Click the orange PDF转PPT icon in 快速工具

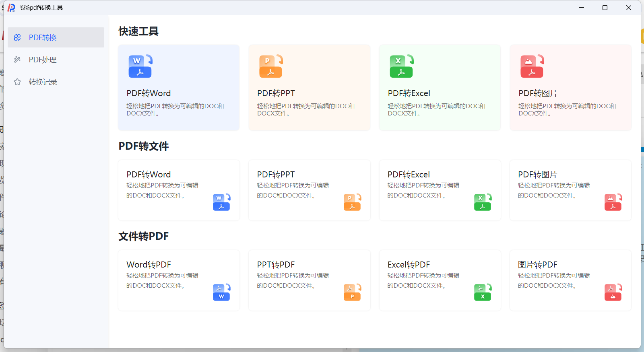[x=271, y=66]
